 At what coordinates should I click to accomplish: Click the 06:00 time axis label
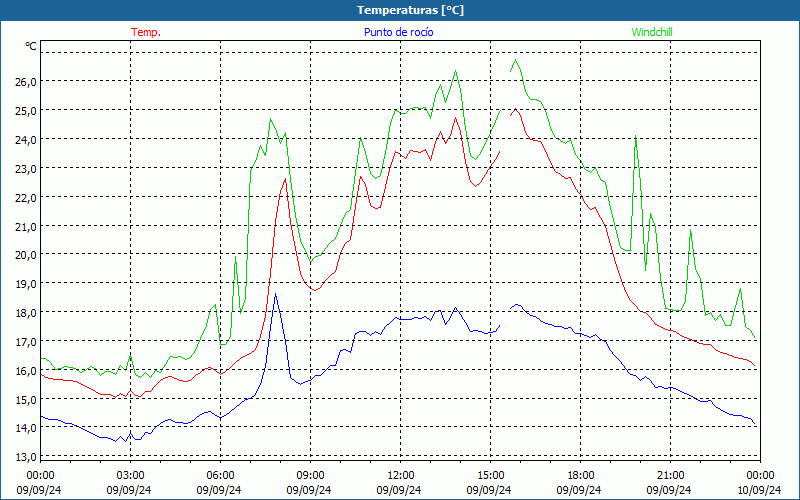[220, 476]
